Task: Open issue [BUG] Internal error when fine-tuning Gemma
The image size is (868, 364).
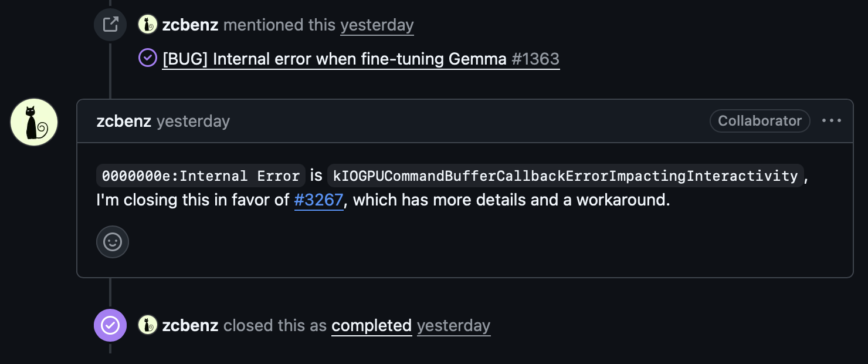Action: [334, 59]
